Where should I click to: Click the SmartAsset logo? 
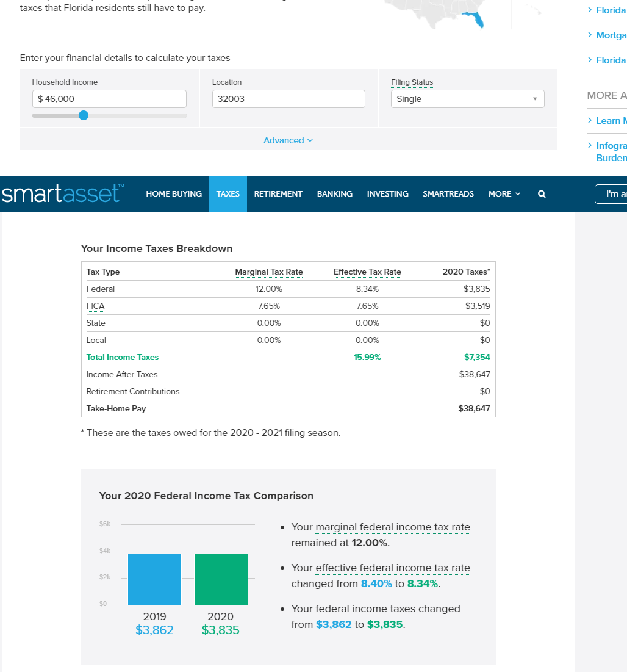pyautogui.click(x=63, y=193)
